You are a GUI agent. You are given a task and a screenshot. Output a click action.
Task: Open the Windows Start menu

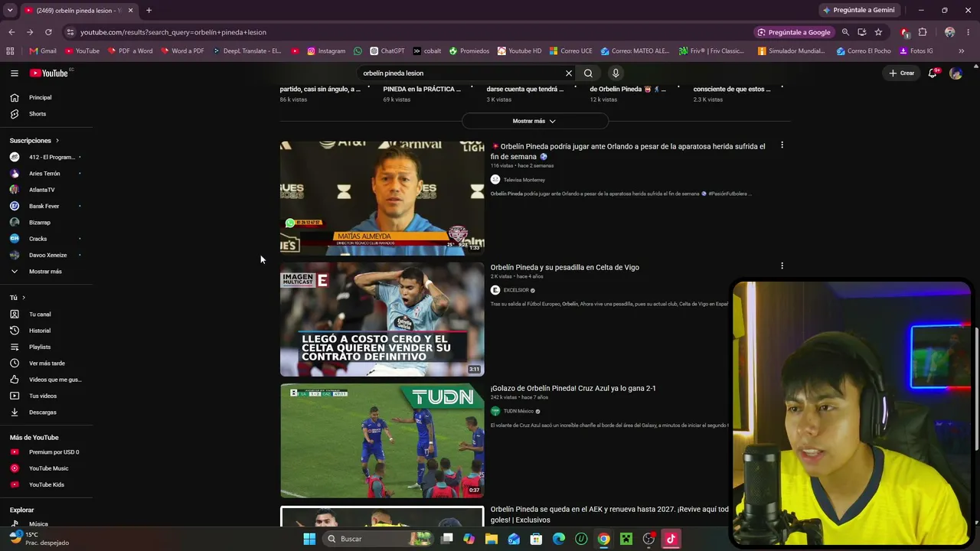(x=309, y=539)
